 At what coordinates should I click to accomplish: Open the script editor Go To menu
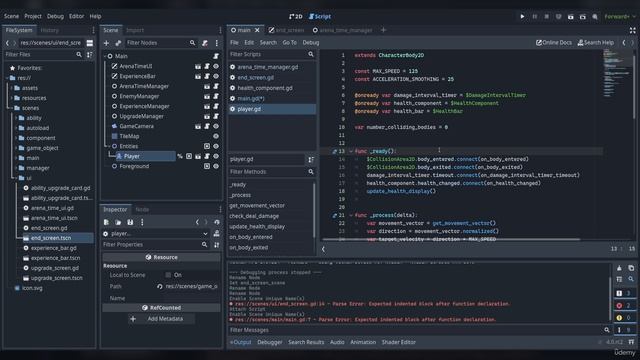click(289, 42)
